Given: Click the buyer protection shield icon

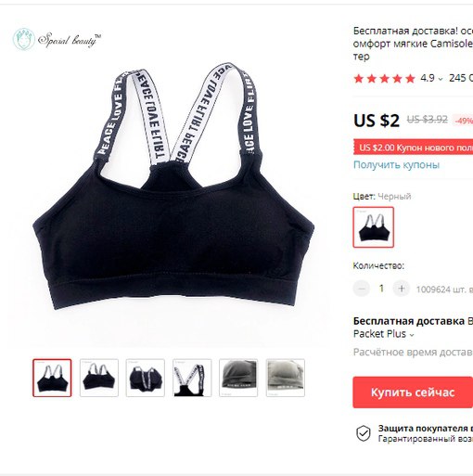Looking at the screenshot, I should [364, 433].
